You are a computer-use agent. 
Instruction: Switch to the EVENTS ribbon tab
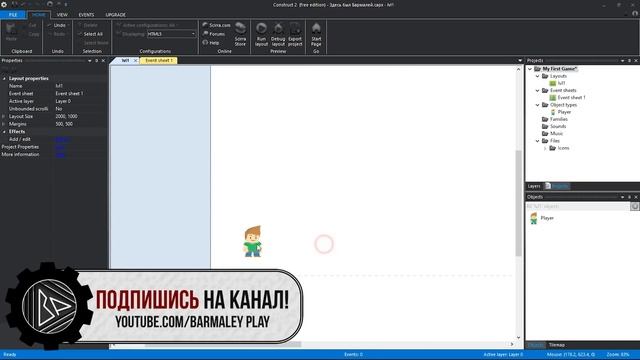tap(86, 15)
